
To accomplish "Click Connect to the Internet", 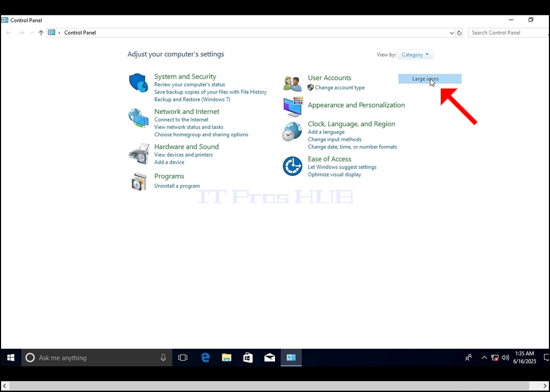I will coord(181,120).
